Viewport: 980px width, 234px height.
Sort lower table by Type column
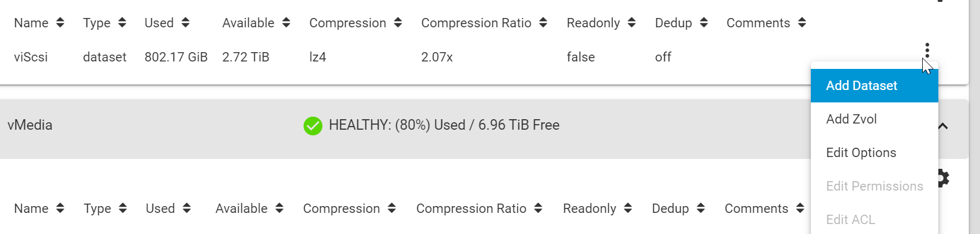pos(105,209)
